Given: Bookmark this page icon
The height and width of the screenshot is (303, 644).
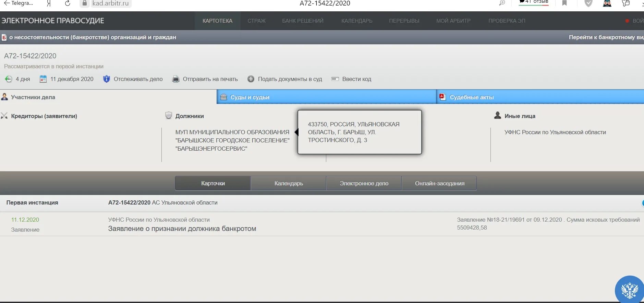Looking at the screenshot, I should pos(564,3).
